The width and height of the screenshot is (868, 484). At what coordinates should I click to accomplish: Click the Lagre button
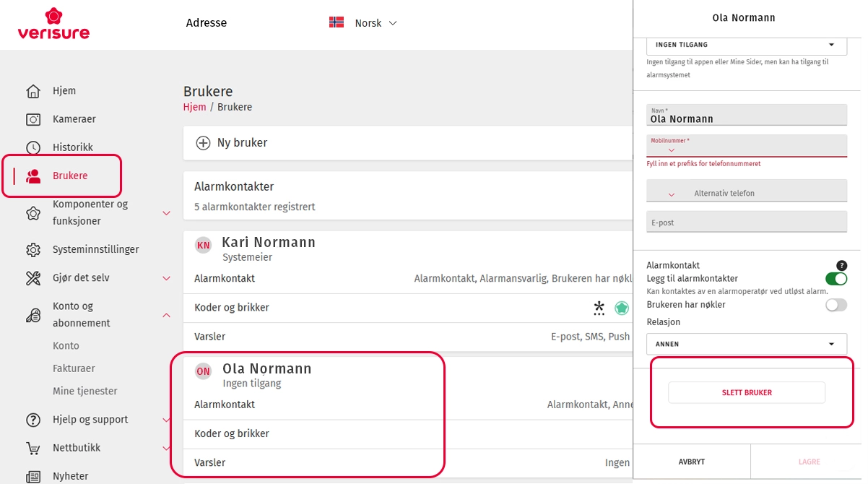coord(809,462)
